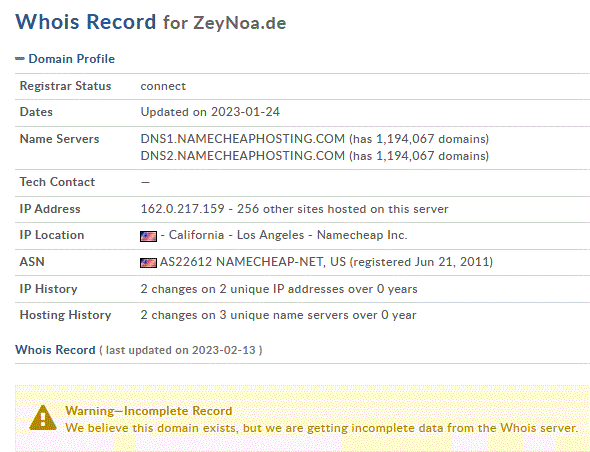590x452 pixels.
Task: Click the Warning—Incomplete Record heading
Action: pyautogui.click(x=149, y=411)
